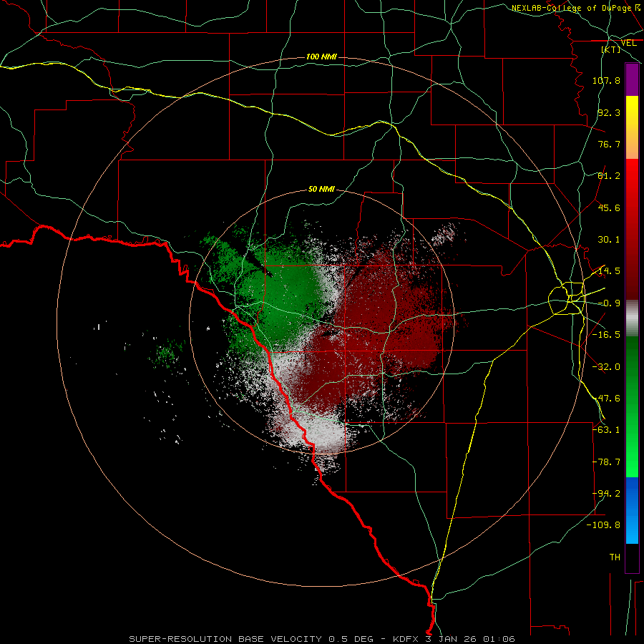Click the -94.2 velocity scale value
The image size is (644, 644).
click(x=606, y=494)
